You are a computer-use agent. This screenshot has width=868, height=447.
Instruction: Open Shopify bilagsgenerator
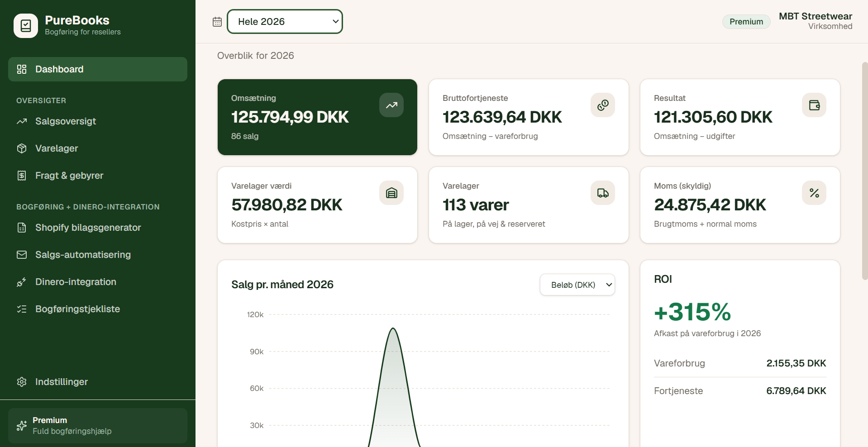pyautogui.click(x=98, y=228)
